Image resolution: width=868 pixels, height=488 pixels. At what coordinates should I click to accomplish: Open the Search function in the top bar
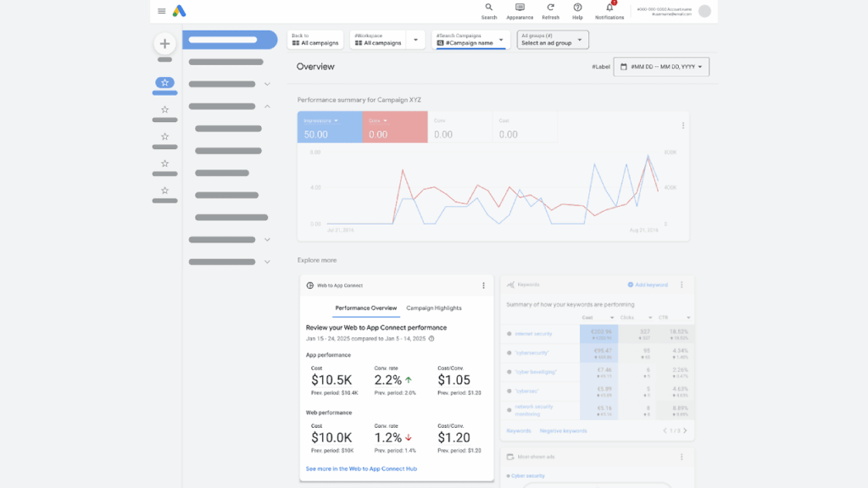coord(489,10)
